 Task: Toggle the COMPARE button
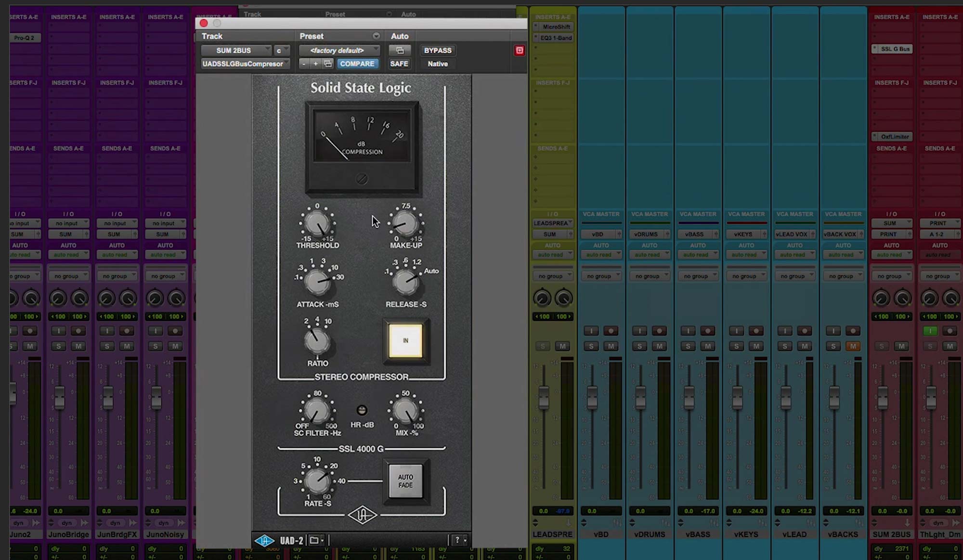357,64
